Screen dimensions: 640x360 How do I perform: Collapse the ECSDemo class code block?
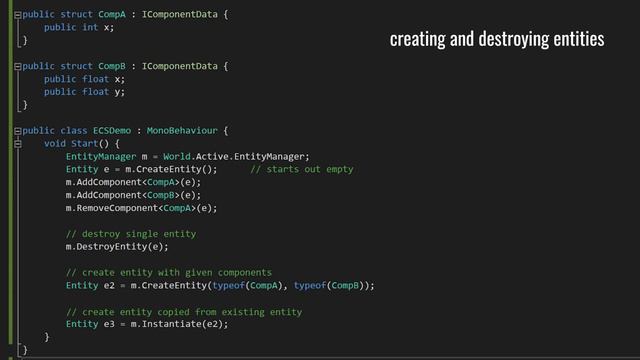coord(18,131)
